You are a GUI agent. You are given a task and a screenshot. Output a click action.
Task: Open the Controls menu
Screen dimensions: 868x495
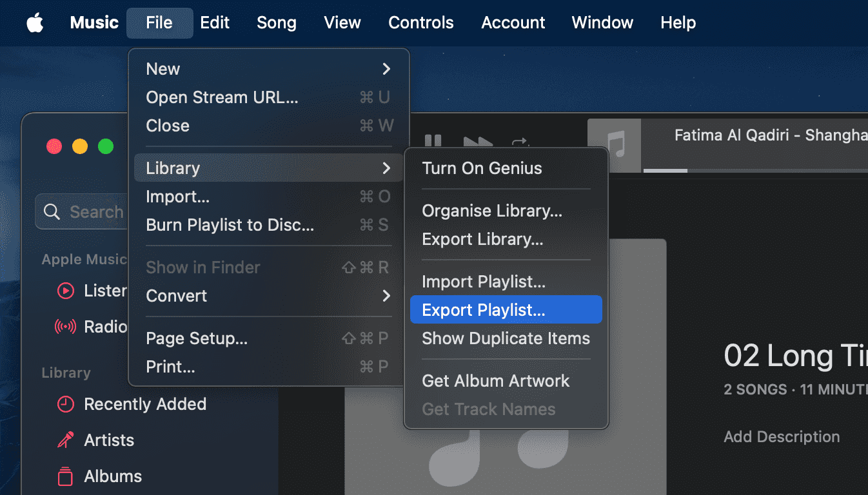[420, 23]
